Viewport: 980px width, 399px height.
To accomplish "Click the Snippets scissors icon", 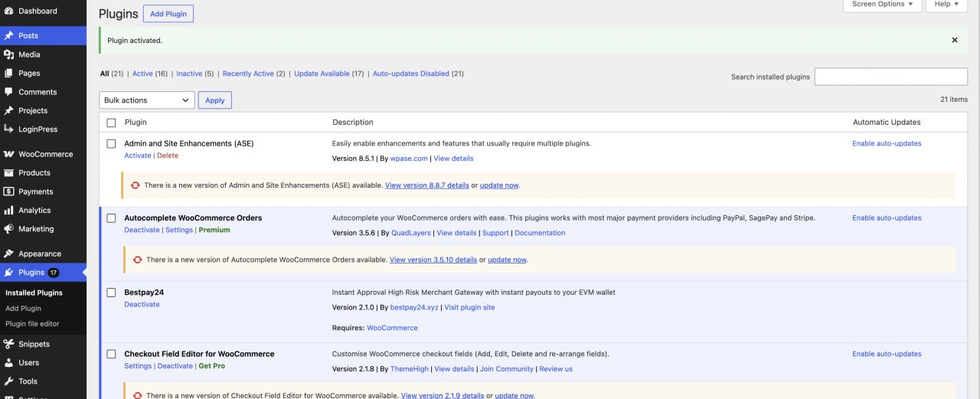I will tap(8, 344).
